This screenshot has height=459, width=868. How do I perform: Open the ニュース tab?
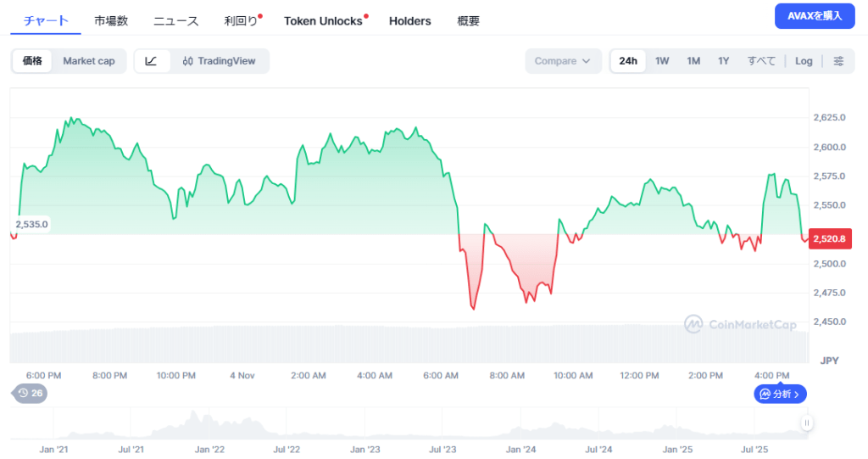point(175,21)
